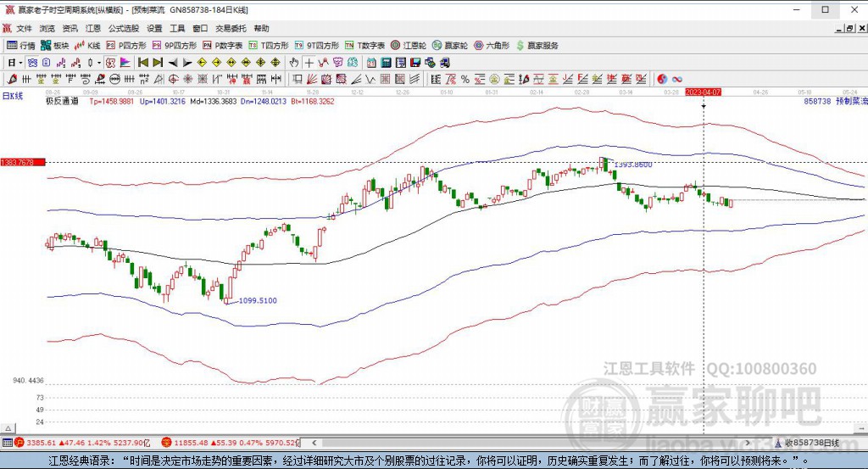The image size is (868, 469).
Task: Click the n² square tool icon
Action: coord(144,79)
